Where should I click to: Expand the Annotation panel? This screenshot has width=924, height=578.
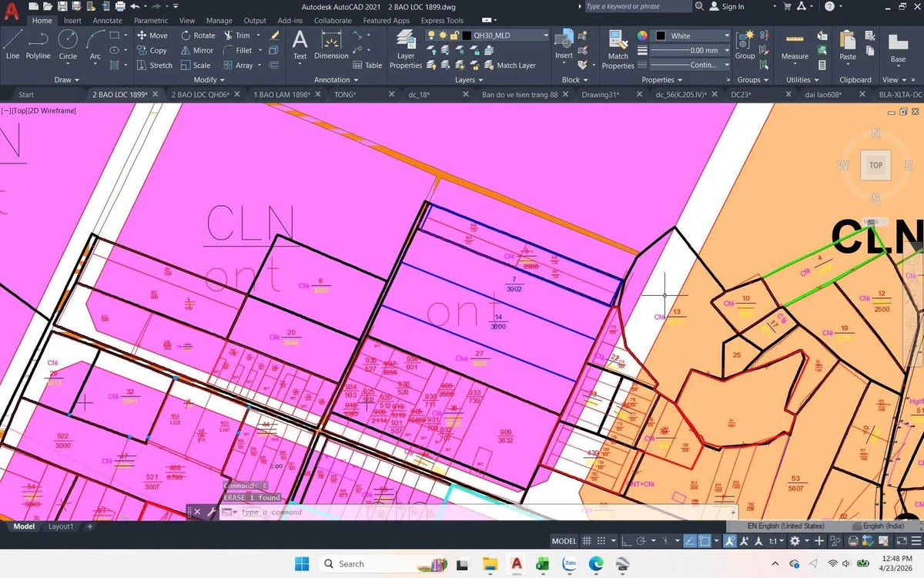(337, 79)
